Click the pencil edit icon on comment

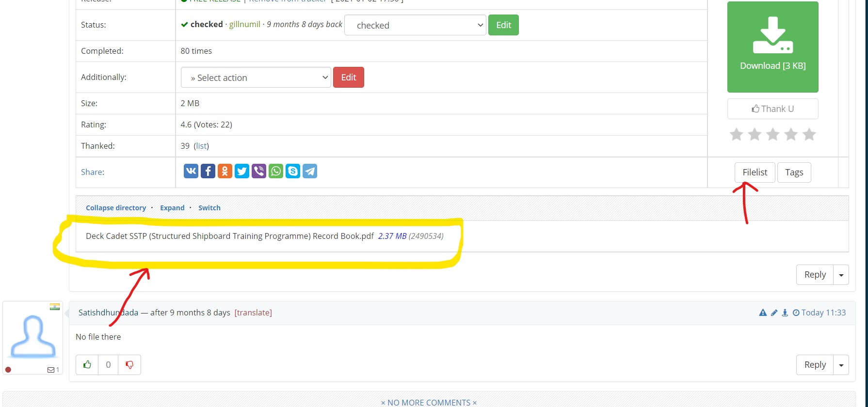pyautogui.click(x=774, y=313)
